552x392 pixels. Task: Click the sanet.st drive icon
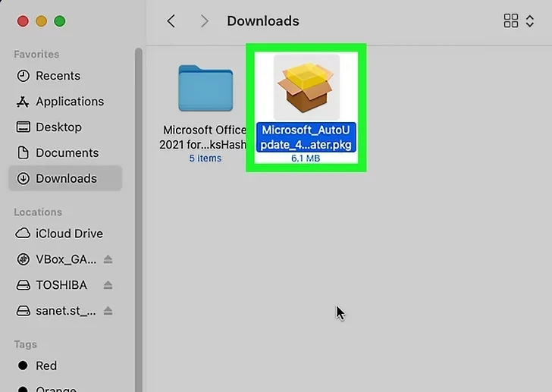pyautogui.click(x=24, y=311)
